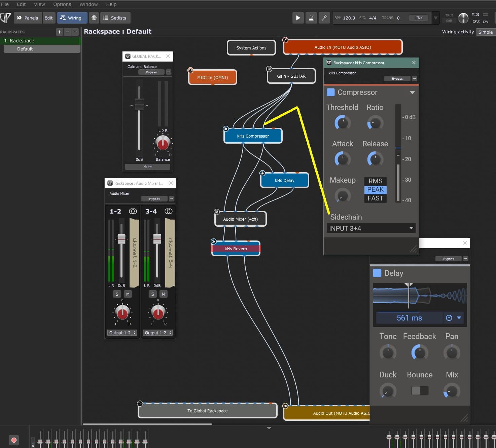Switch to Panels view
The height and width of the screenshot is (448, 496).
click(x=28, y=18)
